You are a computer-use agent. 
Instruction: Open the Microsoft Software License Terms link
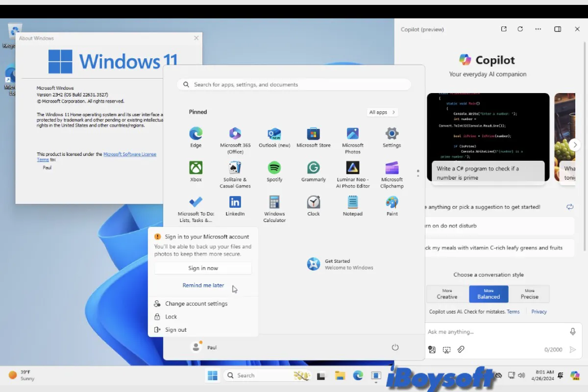[129, 154]
